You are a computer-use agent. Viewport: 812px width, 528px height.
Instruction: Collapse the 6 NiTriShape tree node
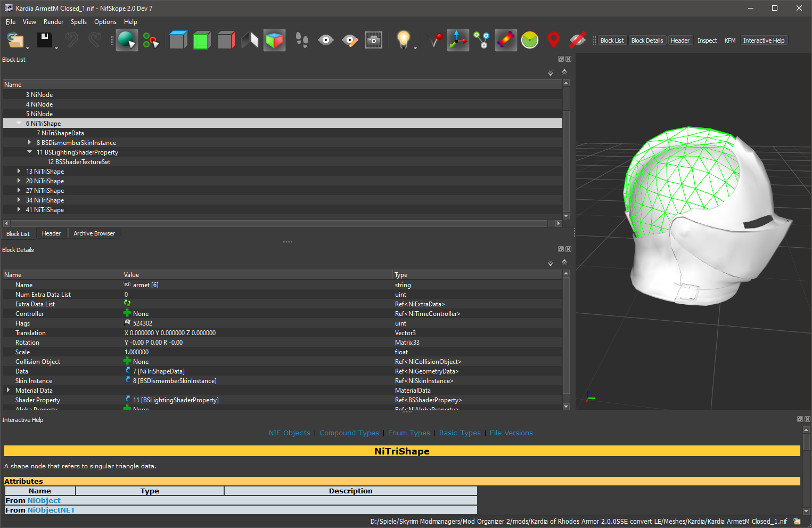pyautogui.click(x=19, y=123)
